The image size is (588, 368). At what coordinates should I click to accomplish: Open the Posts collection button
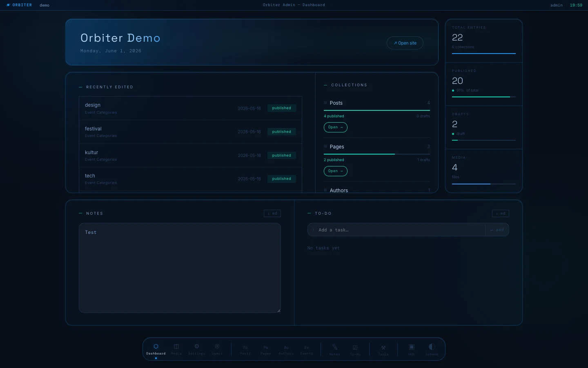click(336, 127)
